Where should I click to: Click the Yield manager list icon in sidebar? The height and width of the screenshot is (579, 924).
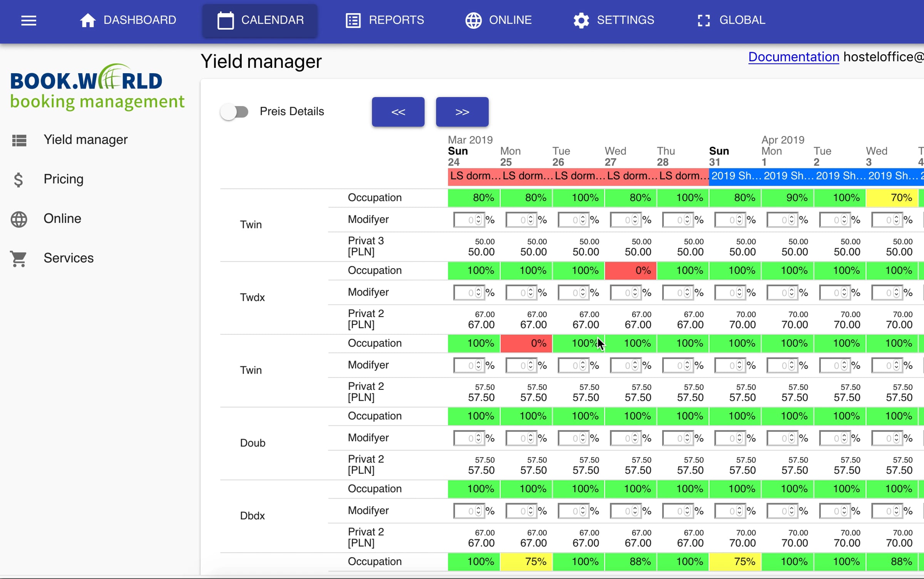pyautogui.click(x=19, y=140)
